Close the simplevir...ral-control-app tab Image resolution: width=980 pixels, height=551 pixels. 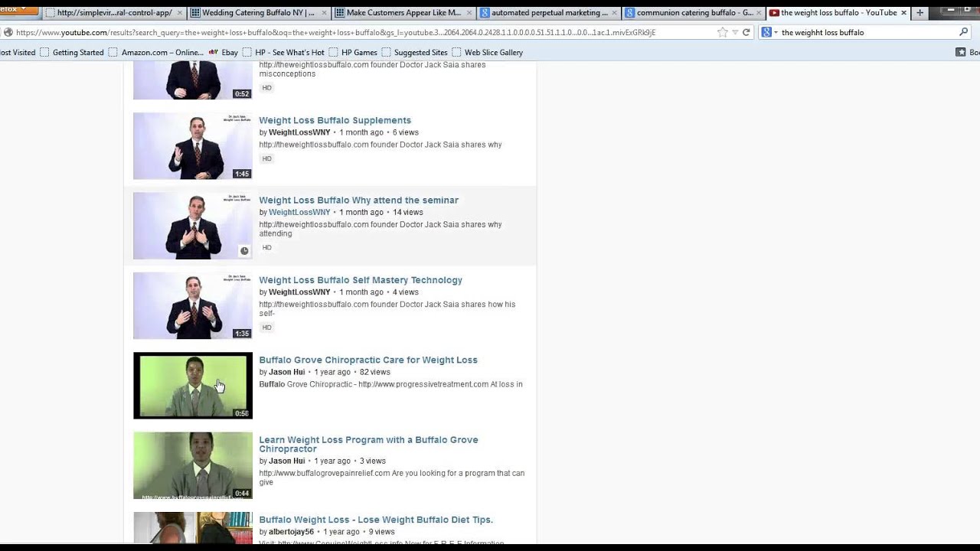180,13
